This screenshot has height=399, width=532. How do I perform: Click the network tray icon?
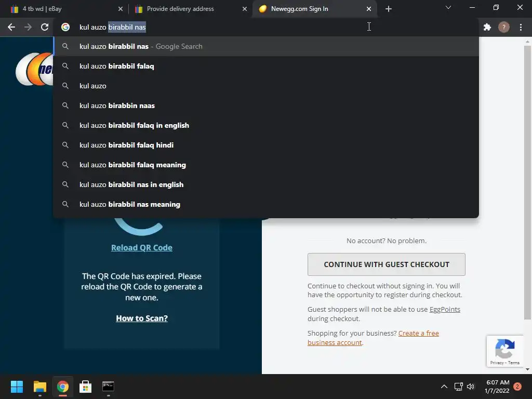tap(458, 387)
